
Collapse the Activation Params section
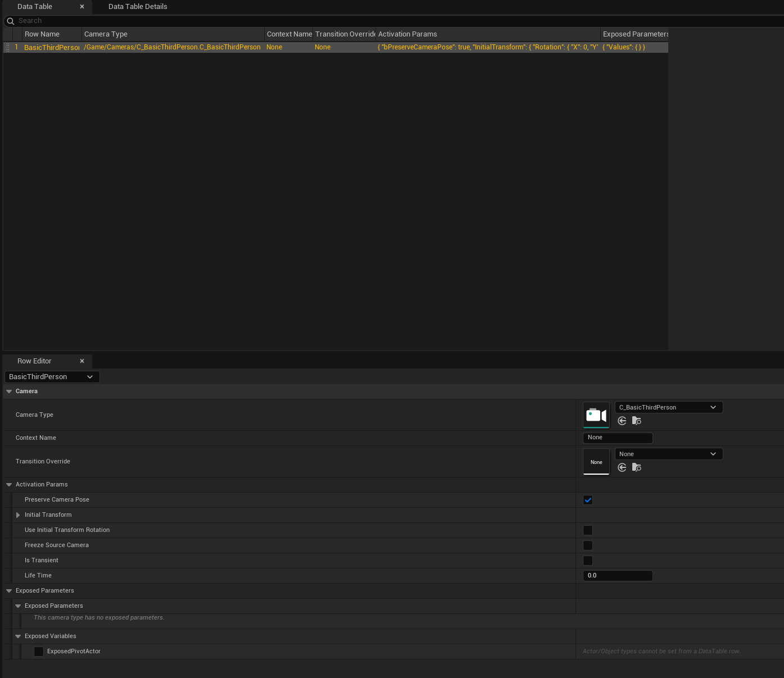click(x=9, y=485)
